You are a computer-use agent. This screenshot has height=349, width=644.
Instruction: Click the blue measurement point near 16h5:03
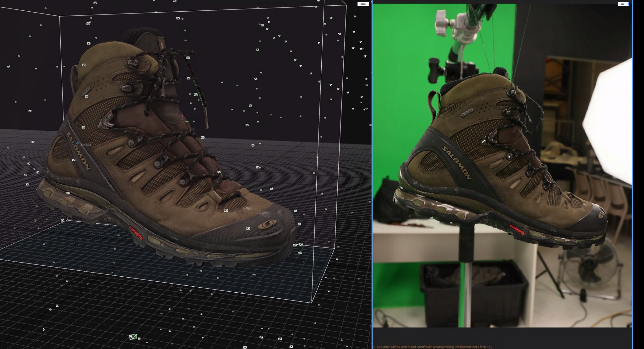click(77, 143)
